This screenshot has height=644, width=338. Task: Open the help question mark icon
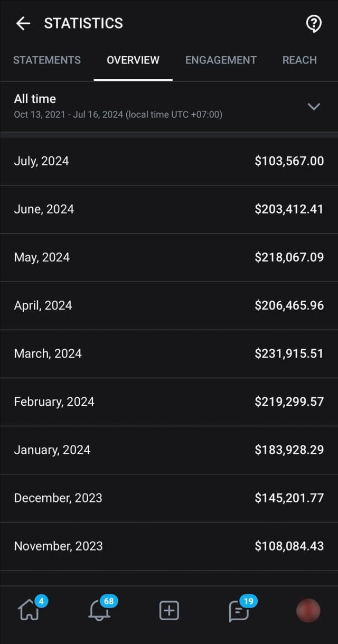[314, 23]
